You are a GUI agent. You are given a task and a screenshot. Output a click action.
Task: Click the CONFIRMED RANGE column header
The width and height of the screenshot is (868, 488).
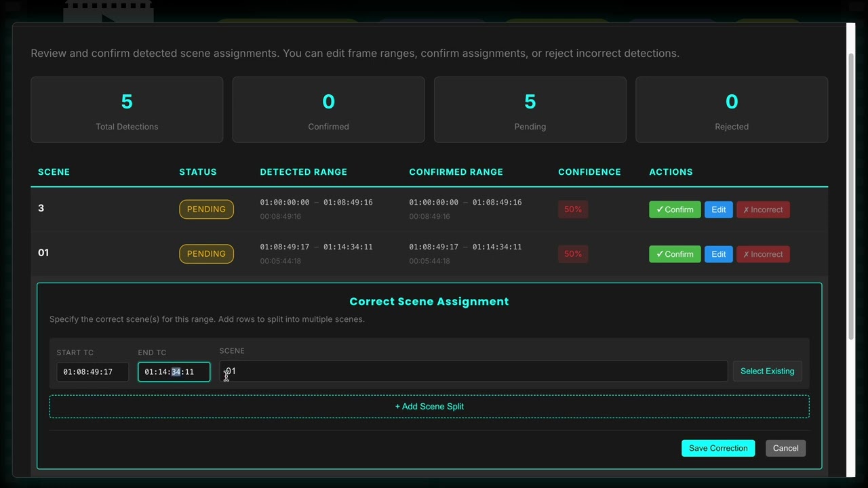(456, 172)
